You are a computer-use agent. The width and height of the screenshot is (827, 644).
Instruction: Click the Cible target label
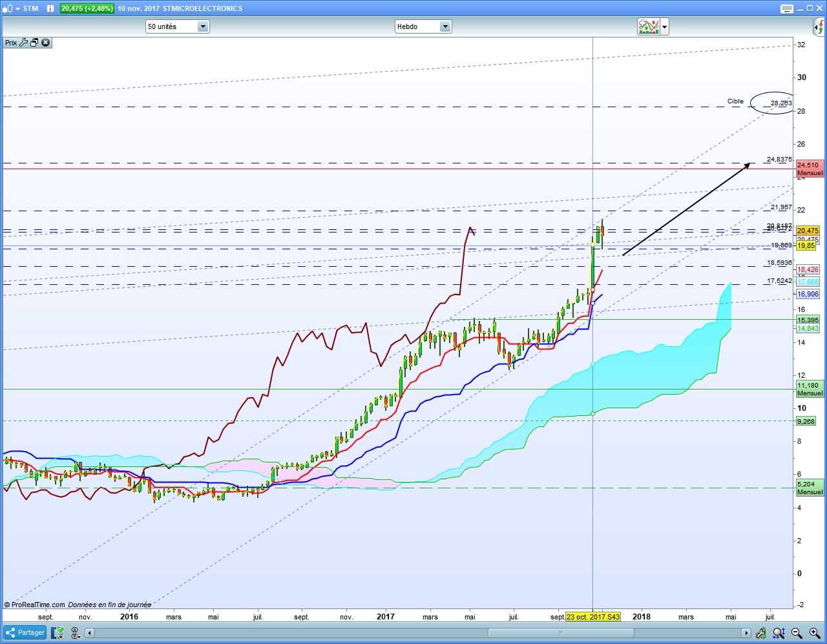tap(735, 101)
